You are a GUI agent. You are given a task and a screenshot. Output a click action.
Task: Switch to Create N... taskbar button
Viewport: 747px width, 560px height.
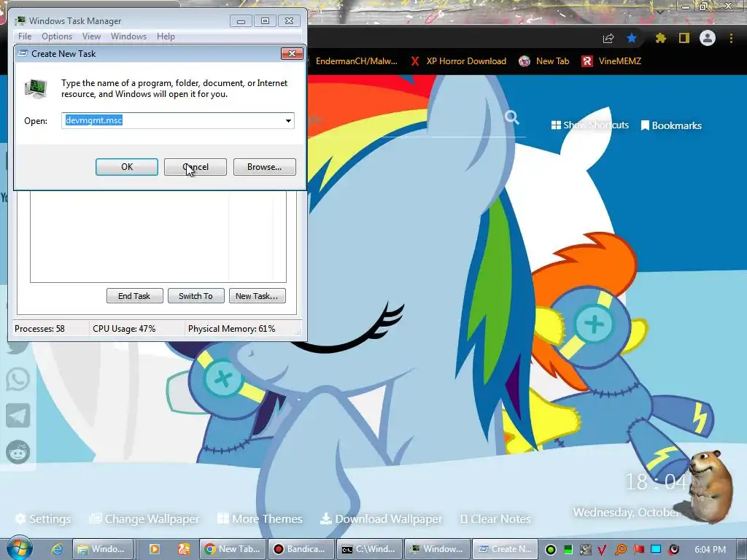tap(506, 549)
